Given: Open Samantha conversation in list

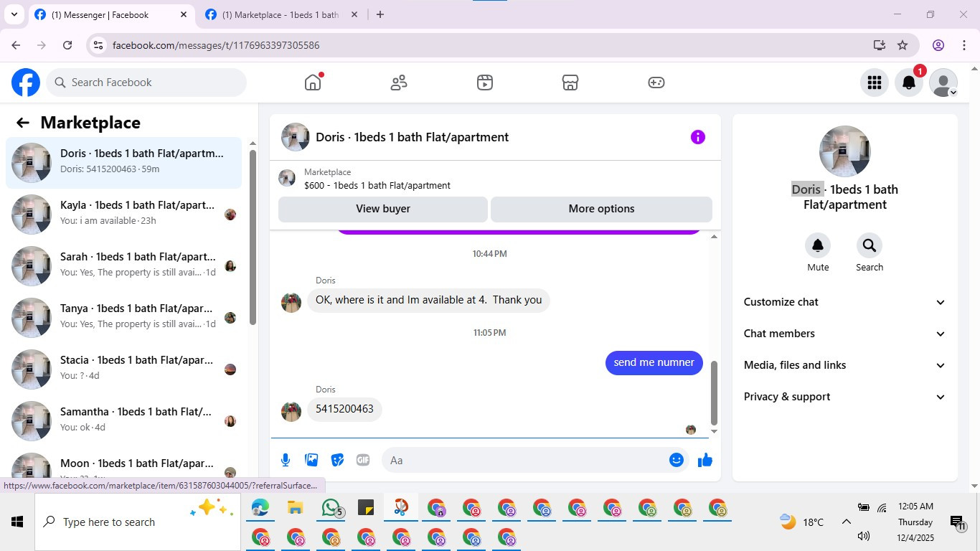Looking at the screenshot, I should pyautogui.click(x=124, y=421).
